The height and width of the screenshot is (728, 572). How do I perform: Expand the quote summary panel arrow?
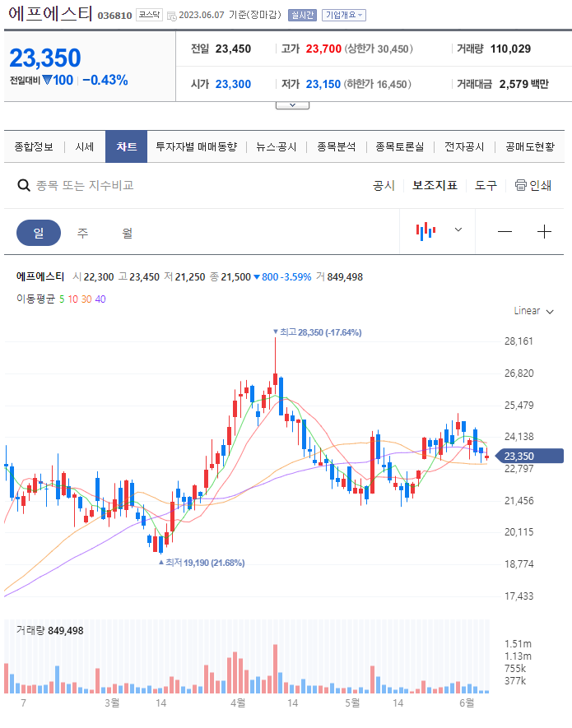pos(292,105)
